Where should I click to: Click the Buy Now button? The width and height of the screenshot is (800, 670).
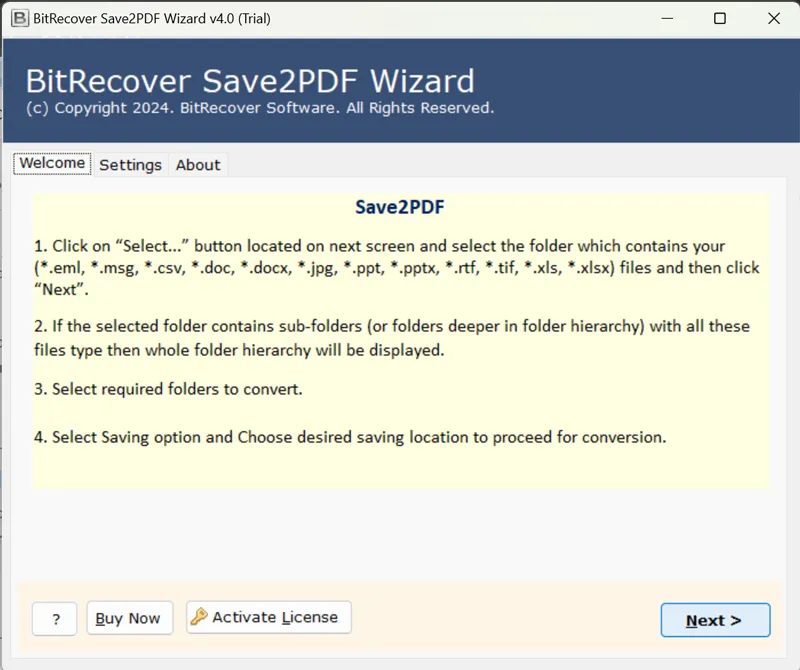[x=130, y=618]
